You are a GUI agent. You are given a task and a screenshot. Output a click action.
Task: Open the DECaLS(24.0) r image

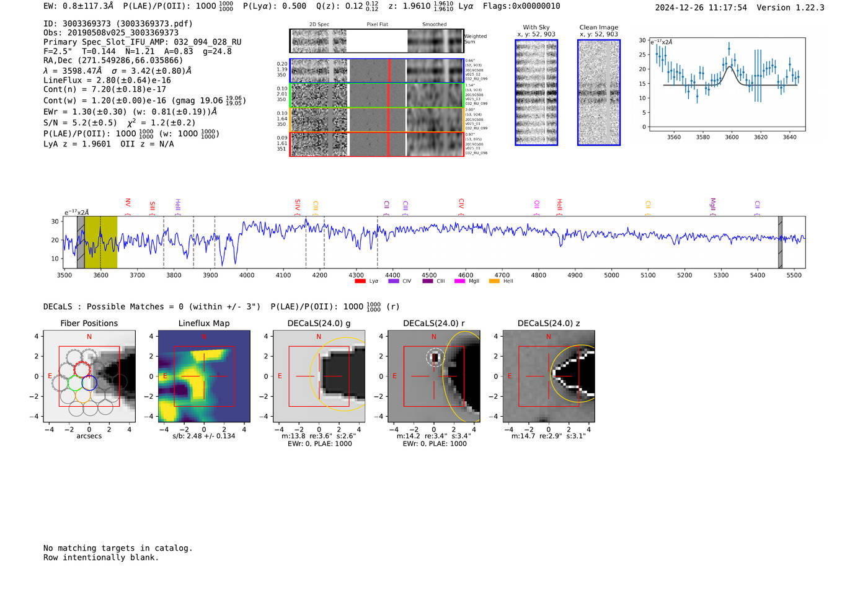[x=434, y=376]
